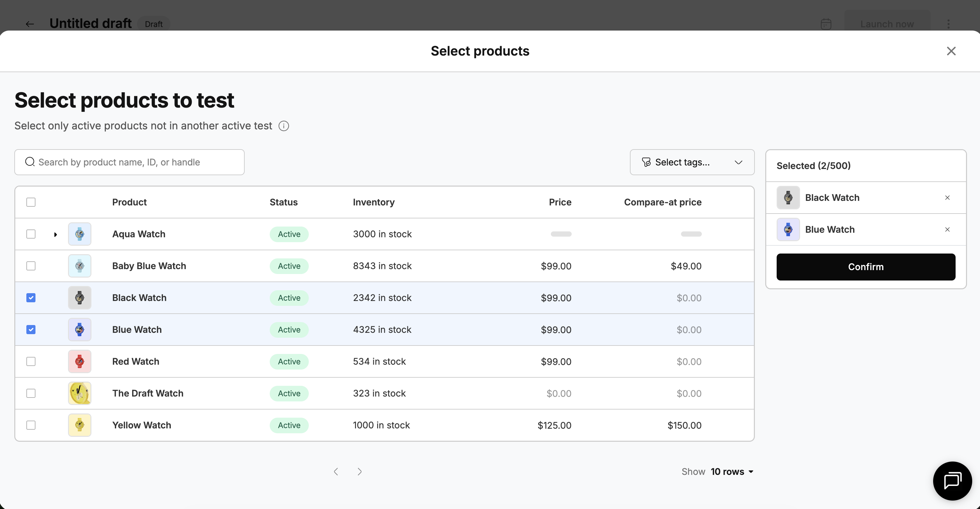Uncheck the Black Watch checkbox
980x509 pixels.
point(31,298)
